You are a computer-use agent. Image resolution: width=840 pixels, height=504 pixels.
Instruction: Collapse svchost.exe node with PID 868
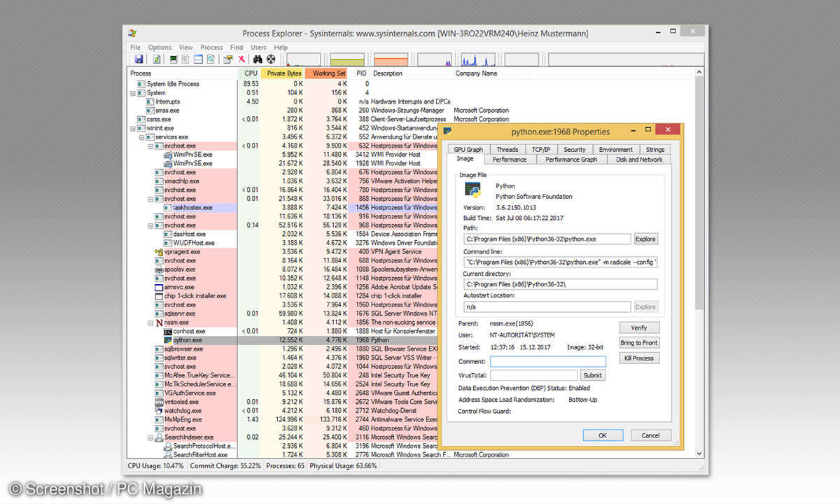pos(150,199)
